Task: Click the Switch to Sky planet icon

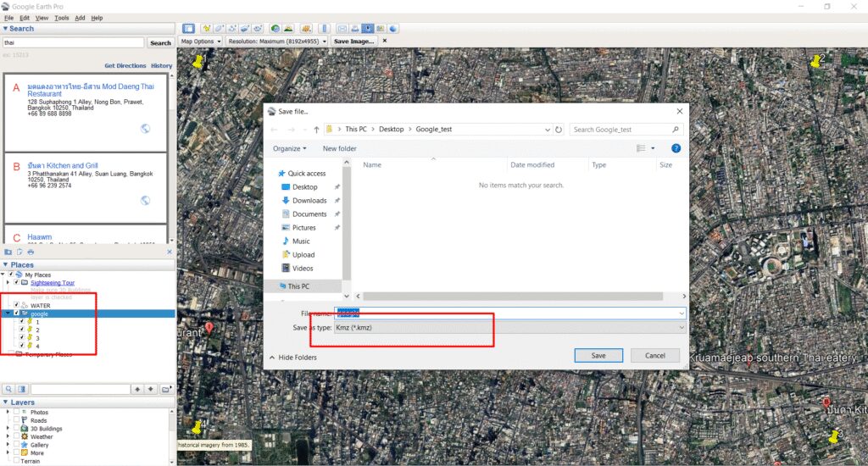Action: 306,28
